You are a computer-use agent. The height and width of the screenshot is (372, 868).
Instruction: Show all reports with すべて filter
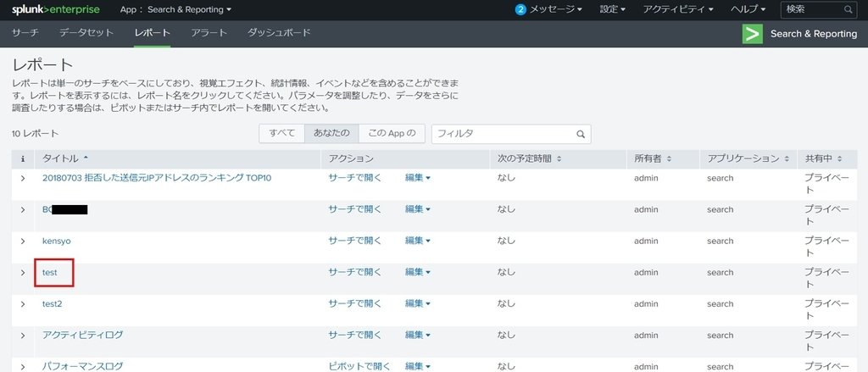281,134
